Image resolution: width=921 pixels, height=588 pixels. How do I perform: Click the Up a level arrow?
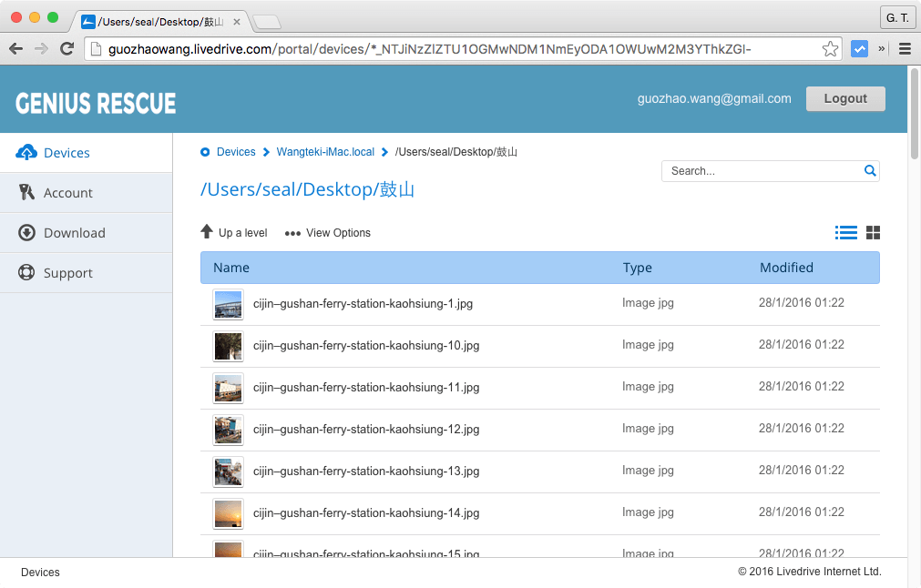208,232
